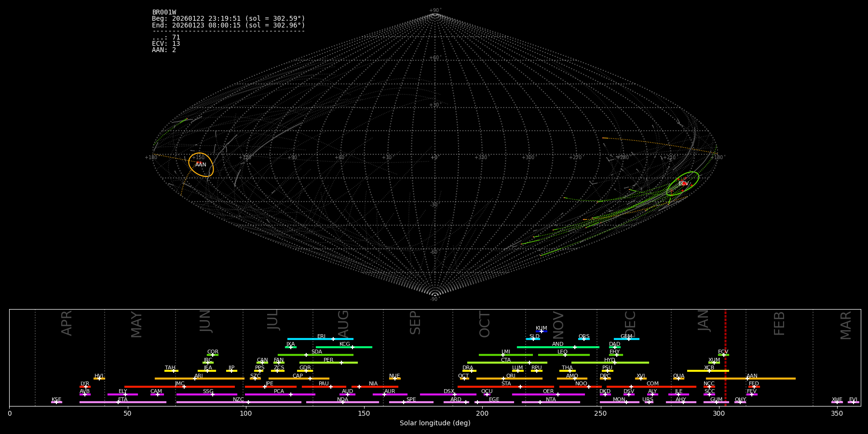Click the JAN month label

pyautogui.click(x=704, y=320)
